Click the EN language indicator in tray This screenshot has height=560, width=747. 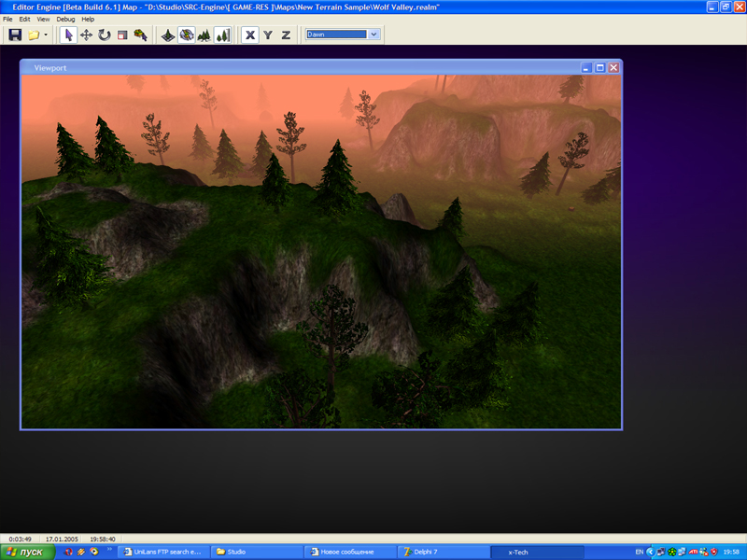[x=639, y=552]
